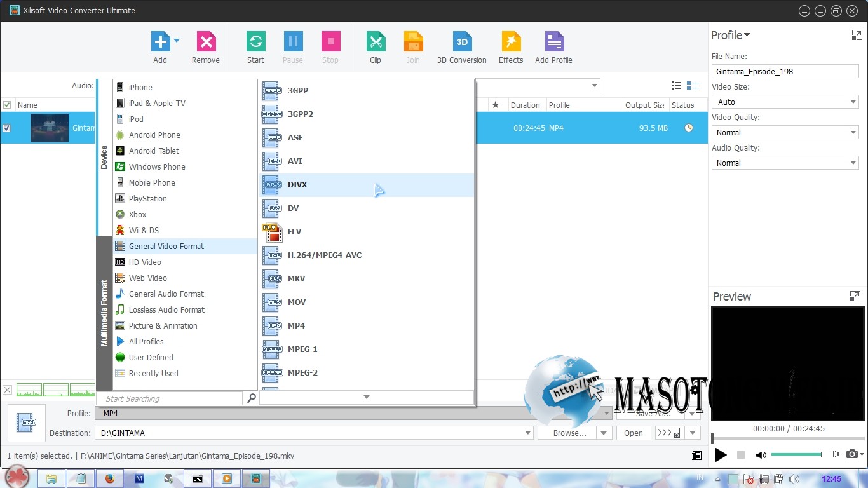Image resolution: width=868 pixels, height=488 pixels.
Task: Play the preview video
Action: point(721,455)
